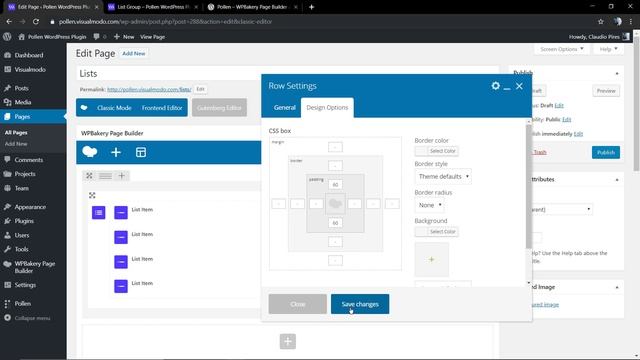The width and height of the screenshot is (640, 360).
Task: Click All Pages submenu link
Action: coord(16,133)
